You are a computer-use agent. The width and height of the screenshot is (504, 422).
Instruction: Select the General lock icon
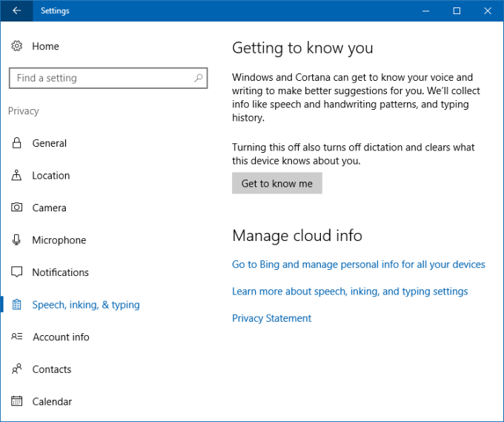(x=16, y=143)
